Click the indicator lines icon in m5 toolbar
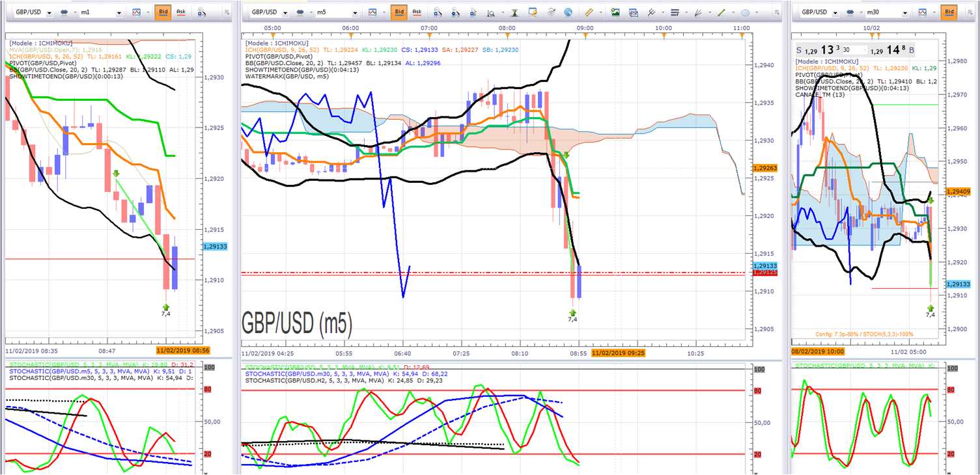The width and height of the screenshot is (980, 475). 651,12
